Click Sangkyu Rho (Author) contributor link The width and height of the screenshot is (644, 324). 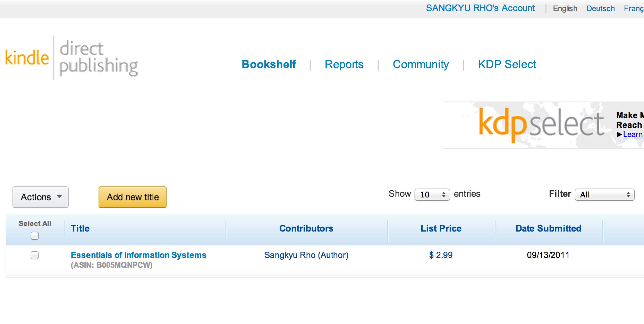pyautogui.click(x=306, y=255)
